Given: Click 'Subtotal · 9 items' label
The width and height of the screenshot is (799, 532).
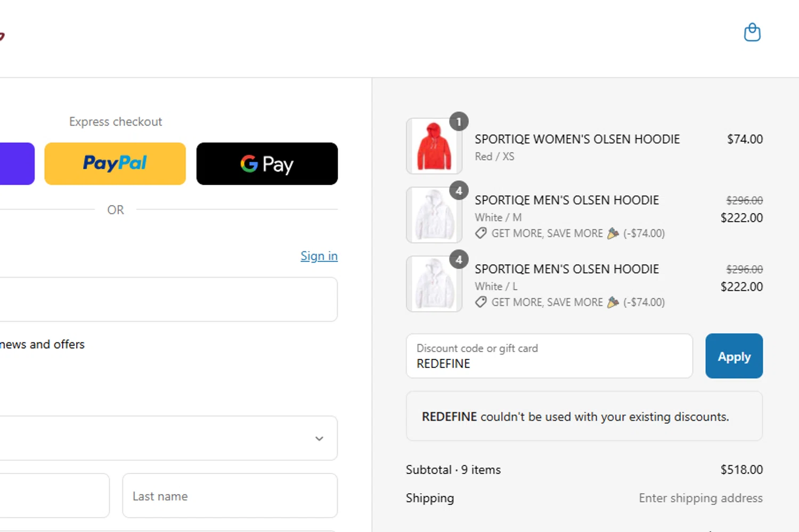Looking at the screenshot, I should click(x=453, y=470).
